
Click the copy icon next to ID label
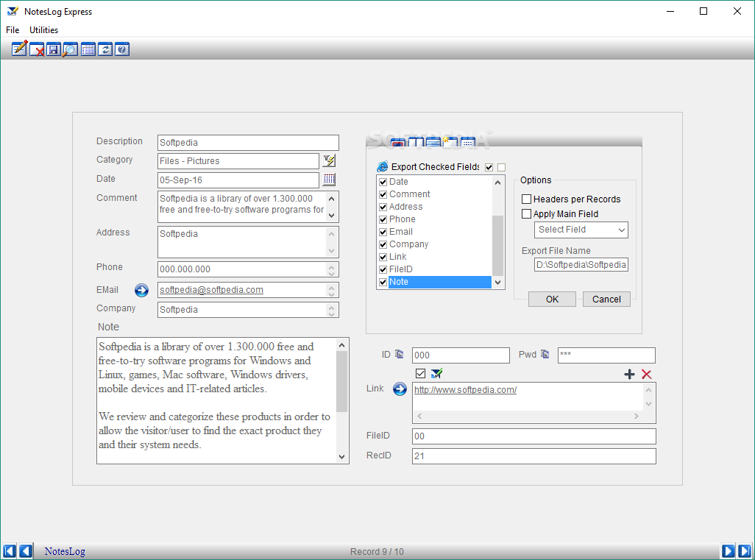point(400,354)
